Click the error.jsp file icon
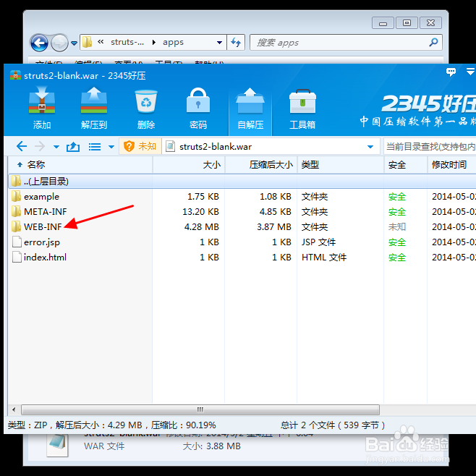476x476 pixels. tap(17, 242)
